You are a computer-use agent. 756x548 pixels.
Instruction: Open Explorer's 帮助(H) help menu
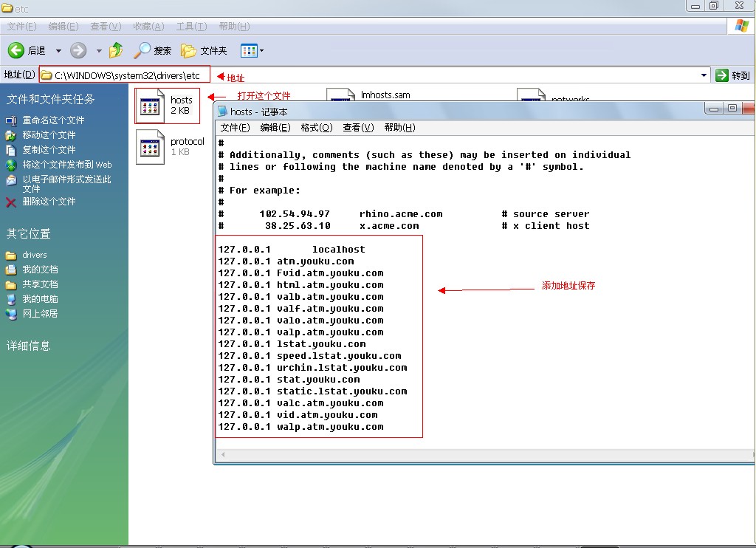[234, 26]
